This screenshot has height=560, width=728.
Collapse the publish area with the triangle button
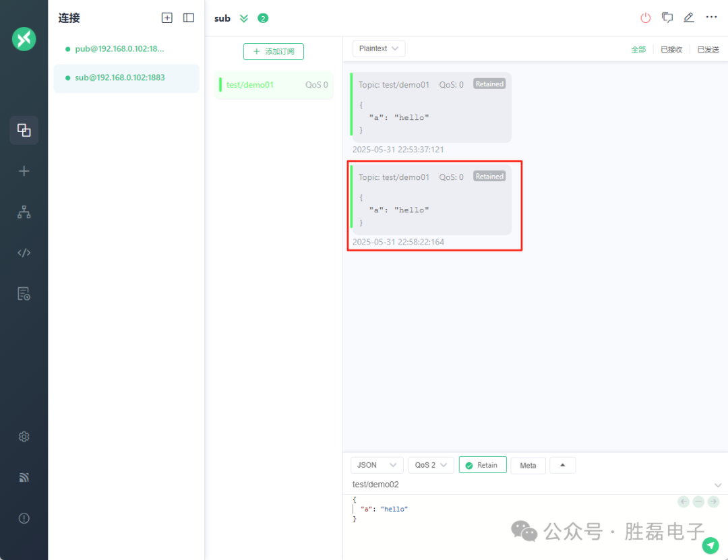point(563,465)
